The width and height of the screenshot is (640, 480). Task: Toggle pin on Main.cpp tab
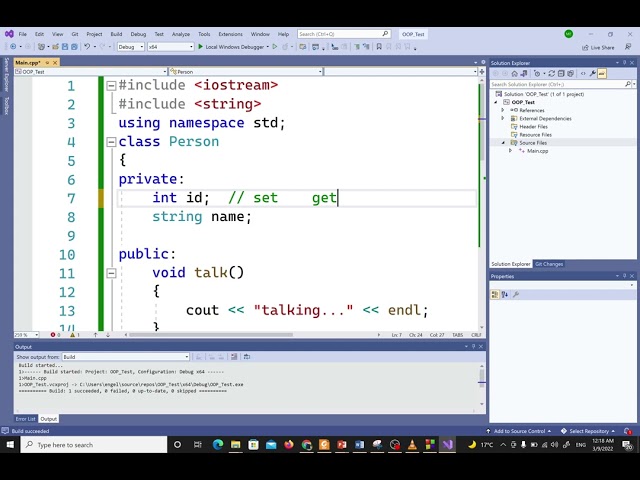[x=47, y=62]
